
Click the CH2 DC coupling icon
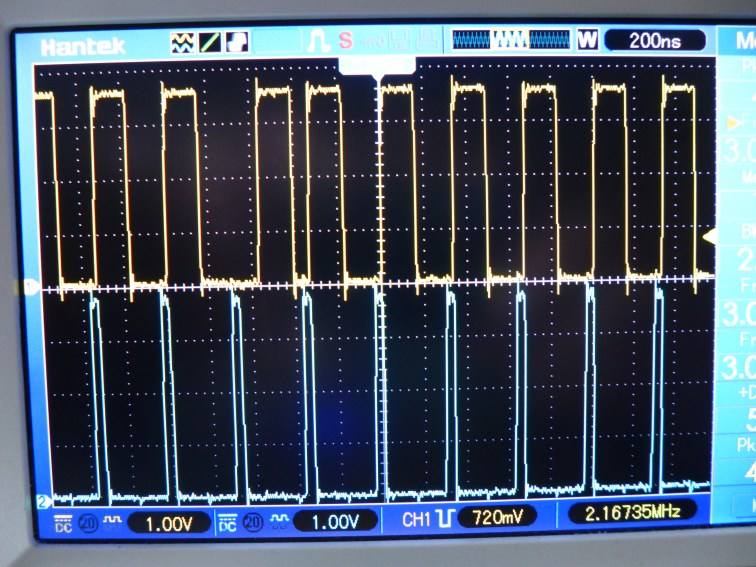(227, 520)
